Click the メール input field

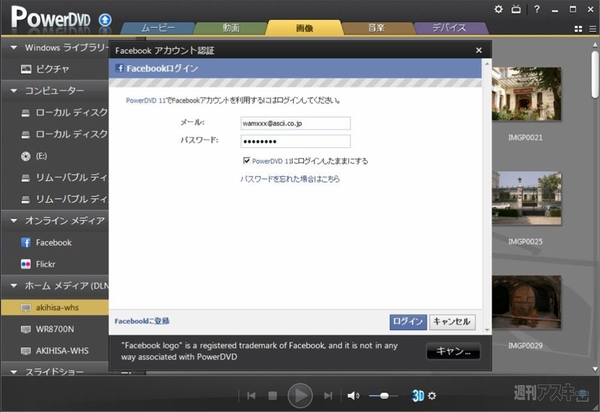tap(295, 123)
